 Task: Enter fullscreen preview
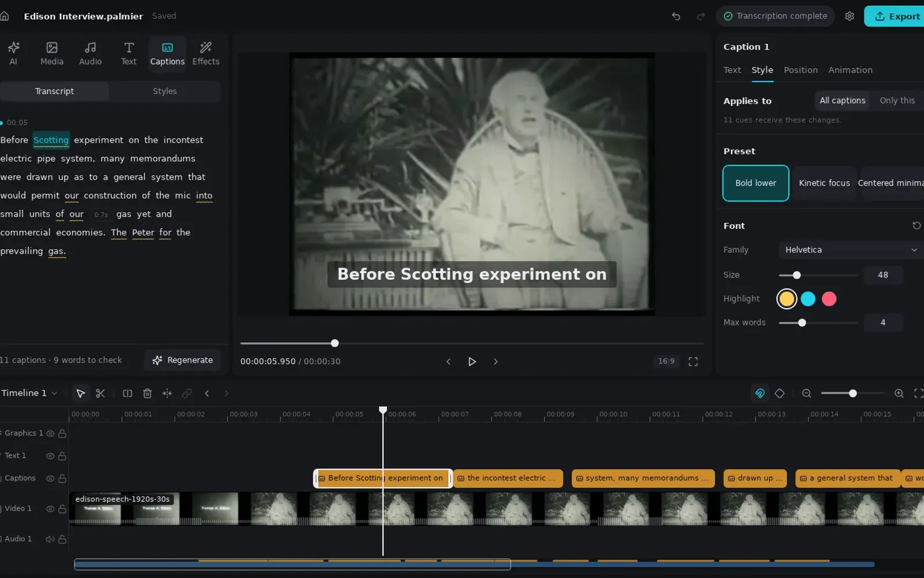tap(693, 361)
